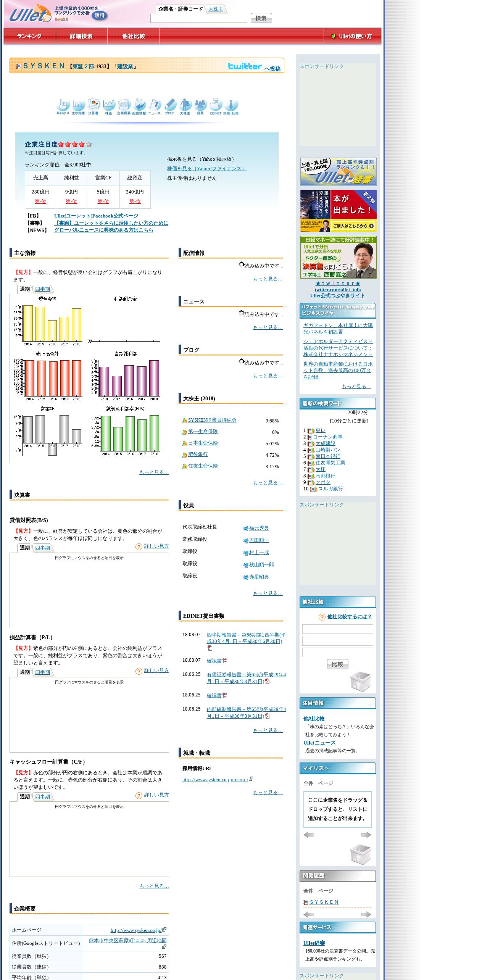Click the twitter logo in company header
The image size is (490, 980).
coord(245,66)
